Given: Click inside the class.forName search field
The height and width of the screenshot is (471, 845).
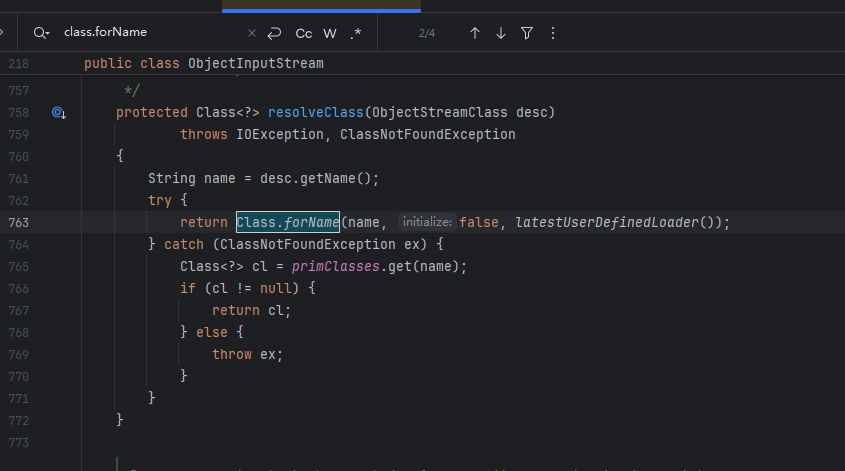Looking at the screenshot, I should 150,33.
